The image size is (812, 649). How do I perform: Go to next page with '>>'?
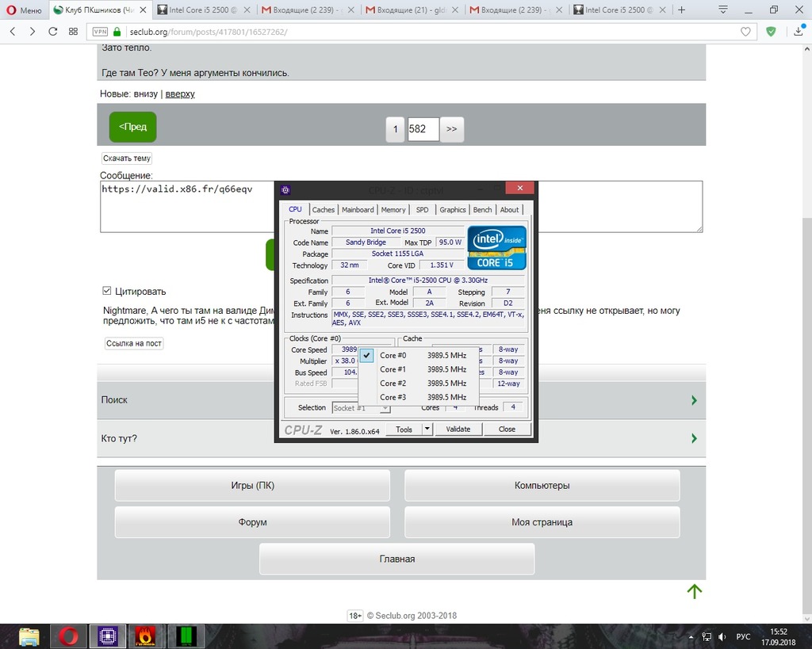pyautogui.click(x=451, y=129)
